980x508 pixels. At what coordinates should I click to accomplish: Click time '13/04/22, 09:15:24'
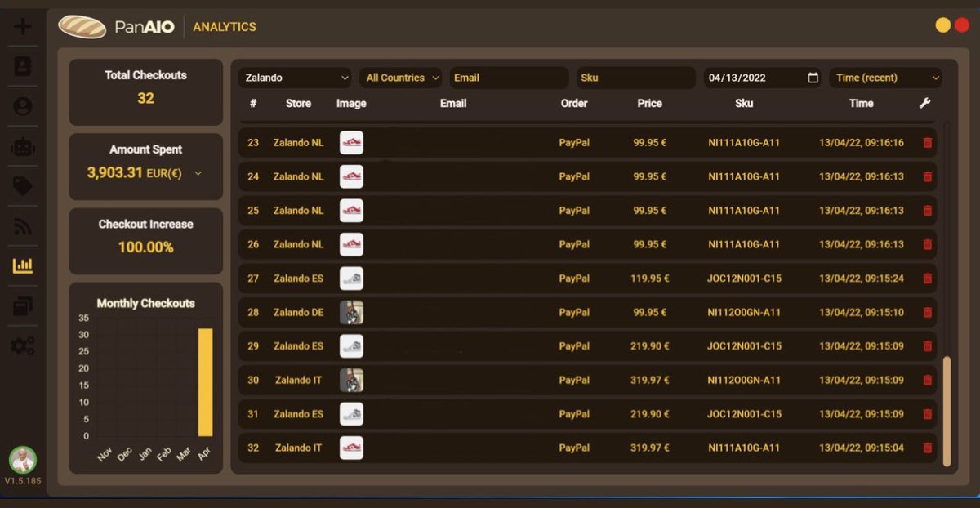pos(861,279)
